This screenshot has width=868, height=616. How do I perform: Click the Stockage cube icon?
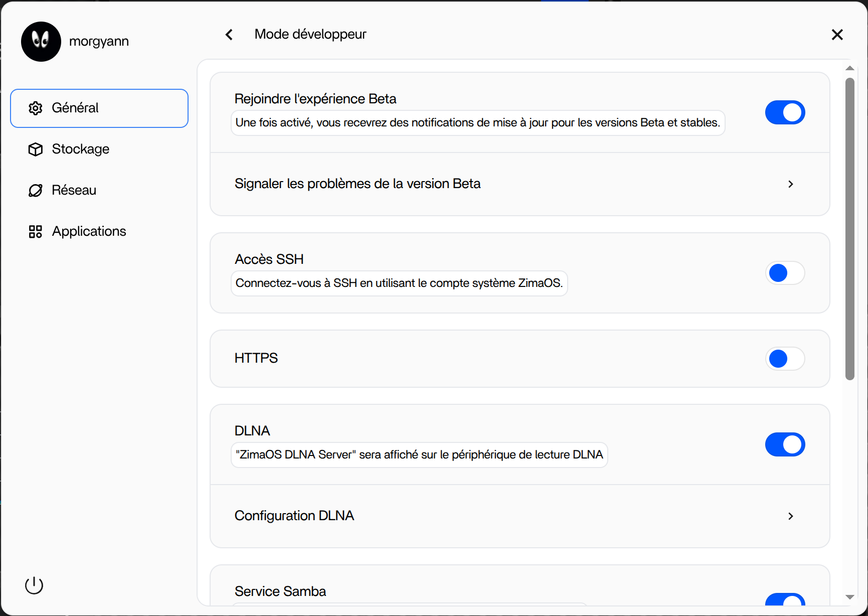pos(36,149)
